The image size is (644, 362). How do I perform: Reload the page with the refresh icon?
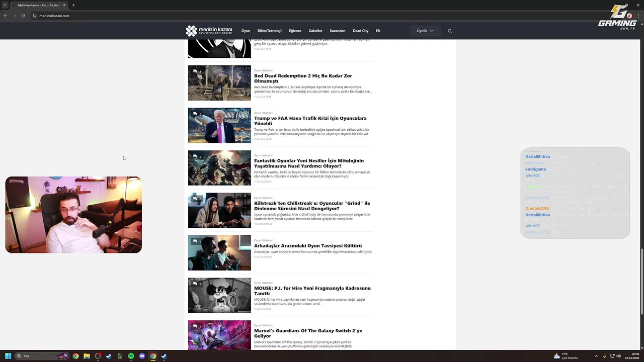[23, 16]
